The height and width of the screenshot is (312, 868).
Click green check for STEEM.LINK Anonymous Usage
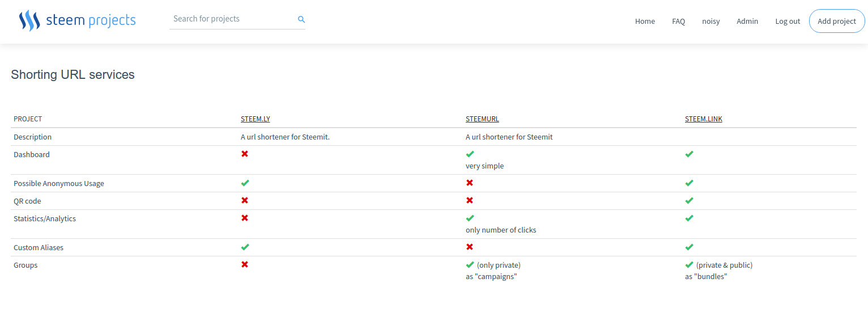pos(689,183)
